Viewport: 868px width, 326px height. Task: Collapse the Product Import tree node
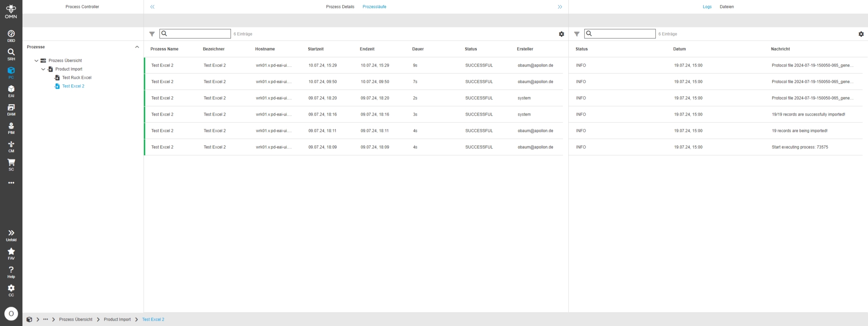point(43,69)
